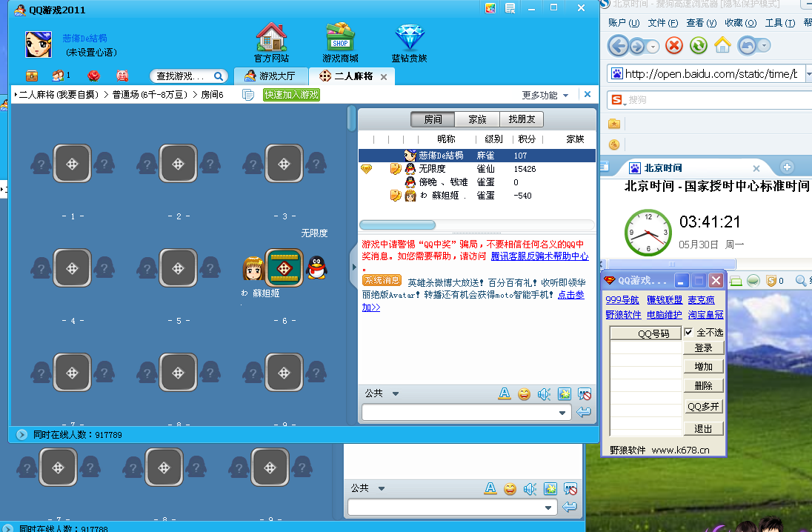Open the browser forward history dropdown arrow
The height and width of the screenshot is (532, 812).
(653, 47)
